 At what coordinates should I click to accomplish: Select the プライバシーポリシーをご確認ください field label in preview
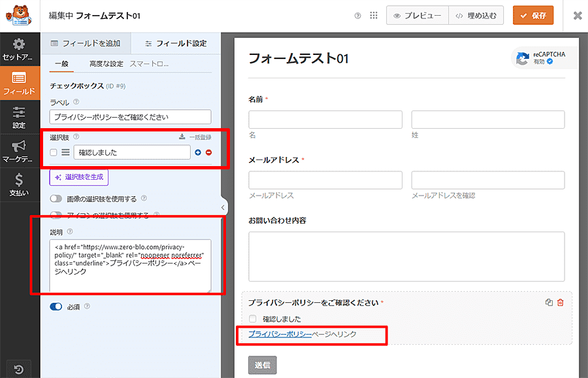[x=314, y=303]
